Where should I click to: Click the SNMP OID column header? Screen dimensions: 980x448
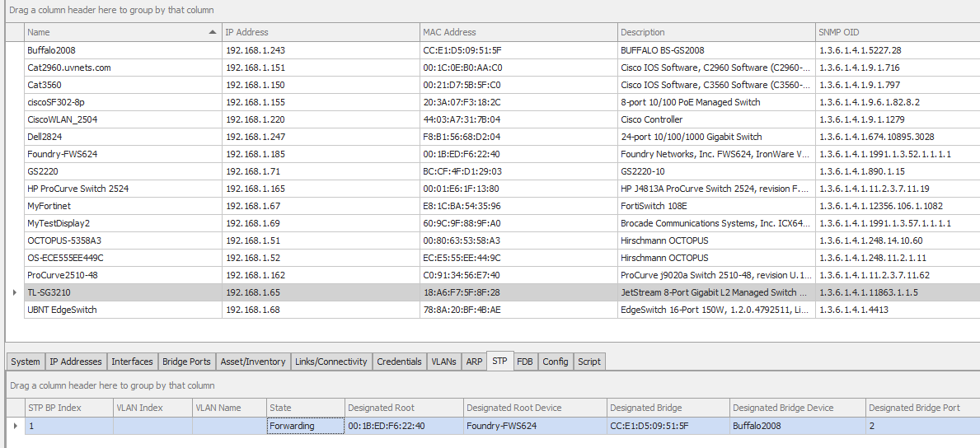tap(898, 32)
